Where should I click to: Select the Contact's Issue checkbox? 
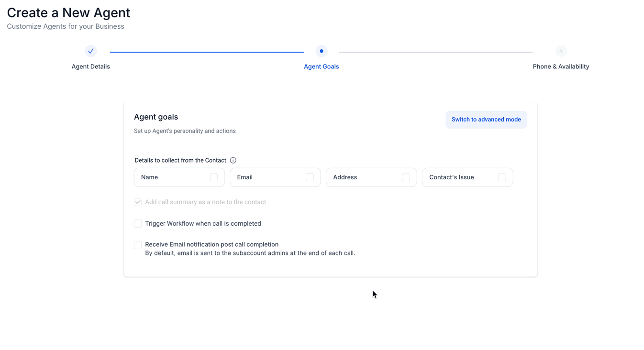502,177
